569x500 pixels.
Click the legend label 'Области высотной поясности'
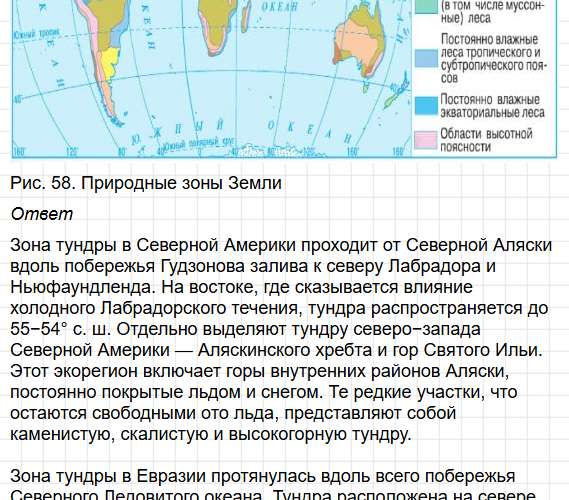(x=486, y=140)
